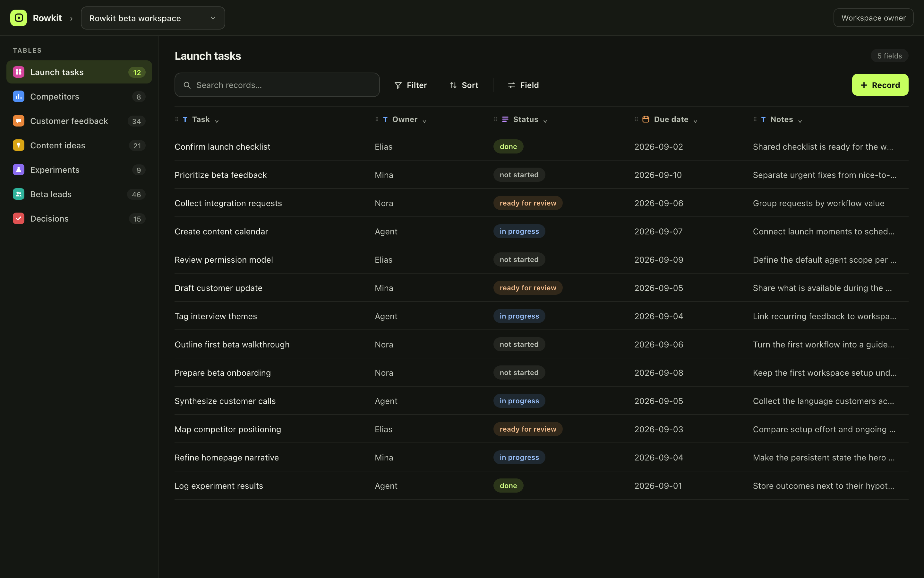The width and height of the screenshot is (924, 578).
Task: Click the Filter button
Action: point(410,85)
